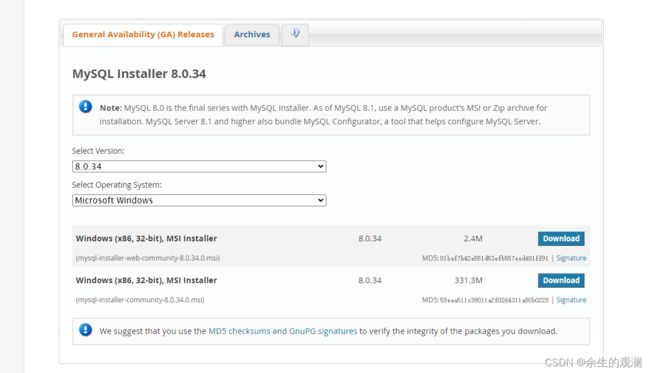Click the 8.0.34 version cell of the 2.4M row

[370, 239]
